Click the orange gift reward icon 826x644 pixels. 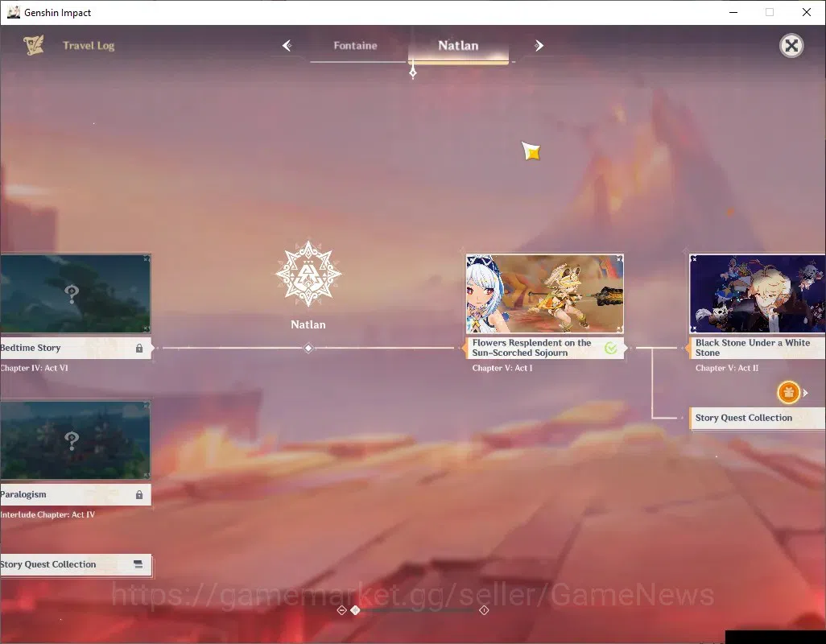789,392
